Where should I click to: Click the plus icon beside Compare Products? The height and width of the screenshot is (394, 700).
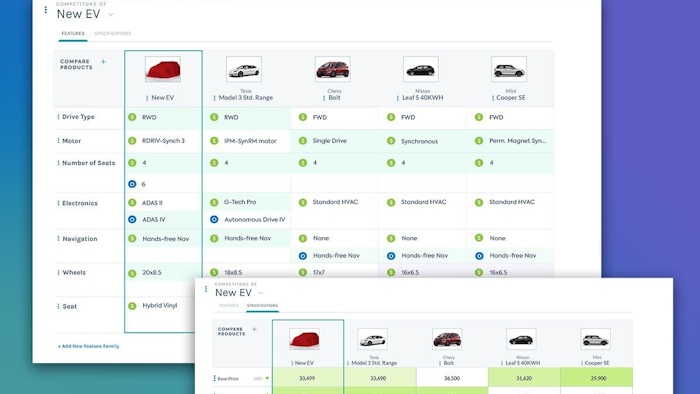[103, 62]
